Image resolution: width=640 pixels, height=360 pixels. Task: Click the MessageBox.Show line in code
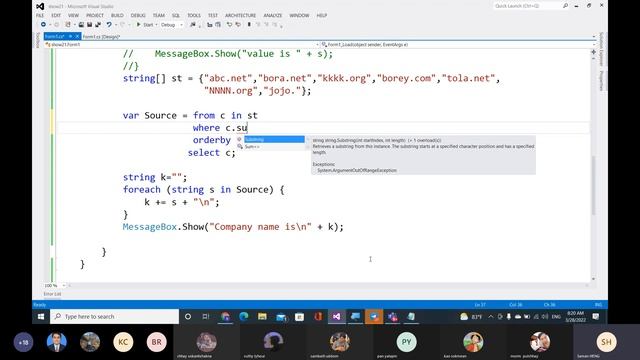pos(233,227)
